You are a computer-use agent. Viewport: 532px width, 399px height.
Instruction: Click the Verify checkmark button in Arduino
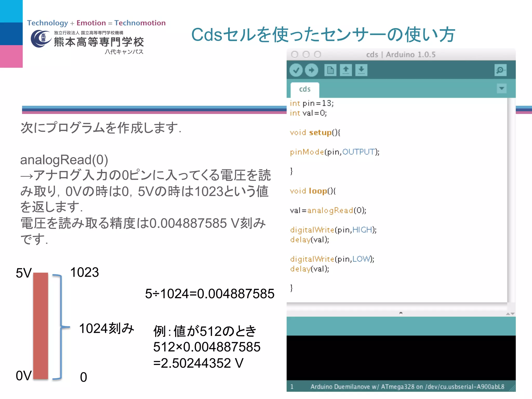(296, 70)
